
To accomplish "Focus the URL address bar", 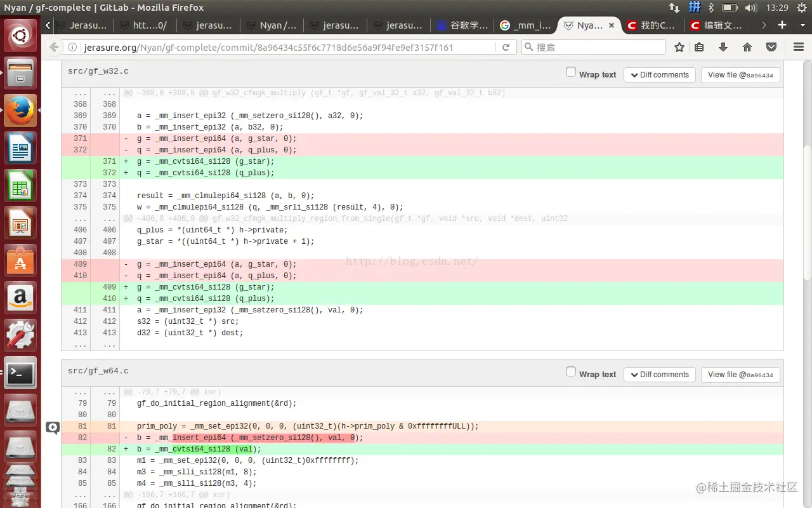I will pyautogui.click(x=289, y=47).
